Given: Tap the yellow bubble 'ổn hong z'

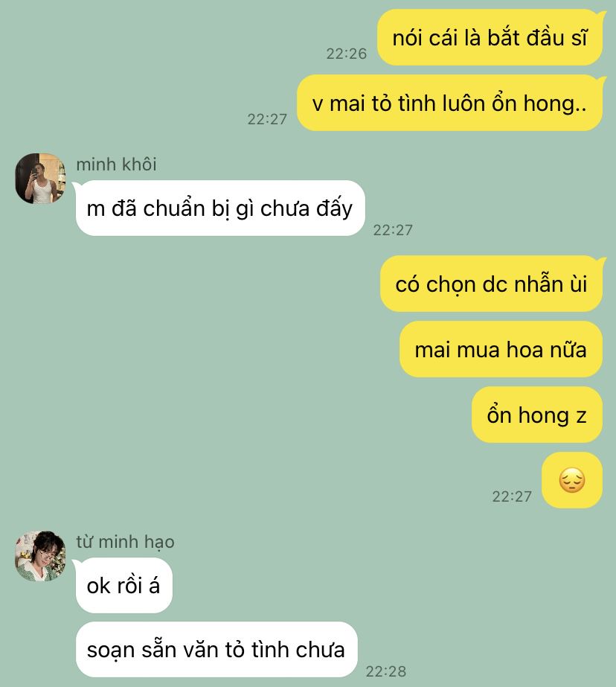Looking at the screenshot, I should click(536, 415).
